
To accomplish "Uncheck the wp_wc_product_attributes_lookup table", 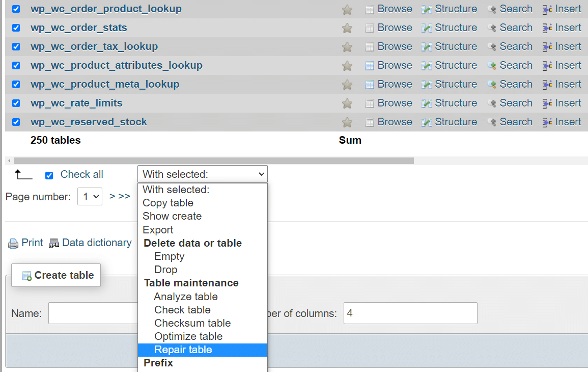I will tap(15, 65).
